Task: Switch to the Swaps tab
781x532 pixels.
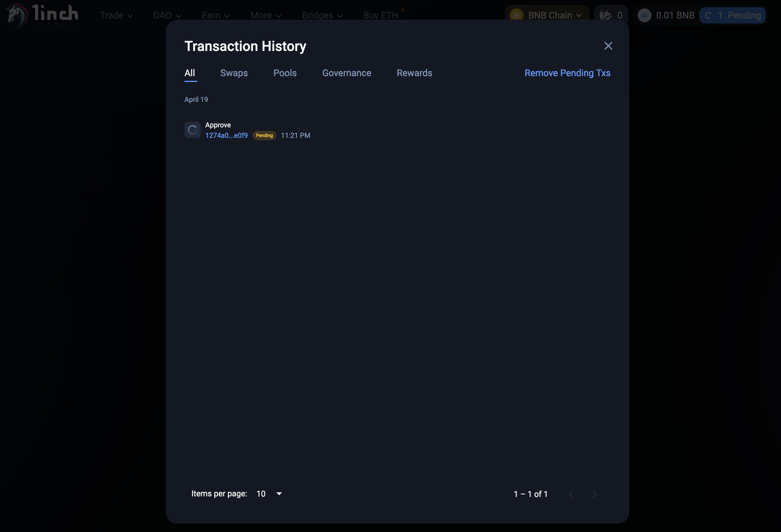Action: [x=234, y=73]
